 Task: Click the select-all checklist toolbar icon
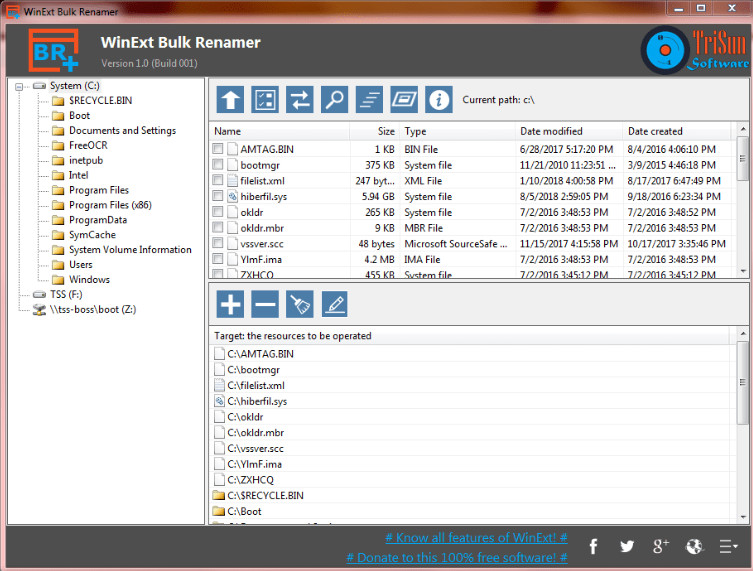(265, 100)
